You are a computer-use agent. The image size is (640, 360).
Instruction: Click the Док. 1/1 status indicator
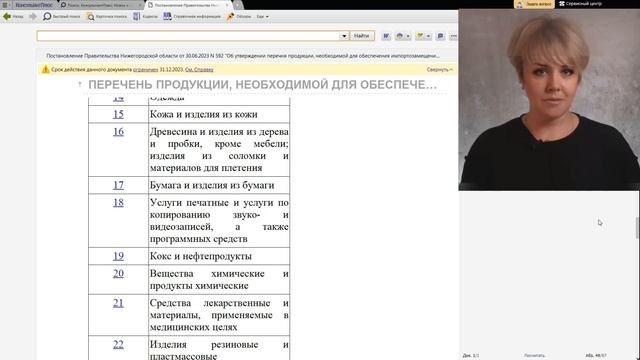coord(471,356)
